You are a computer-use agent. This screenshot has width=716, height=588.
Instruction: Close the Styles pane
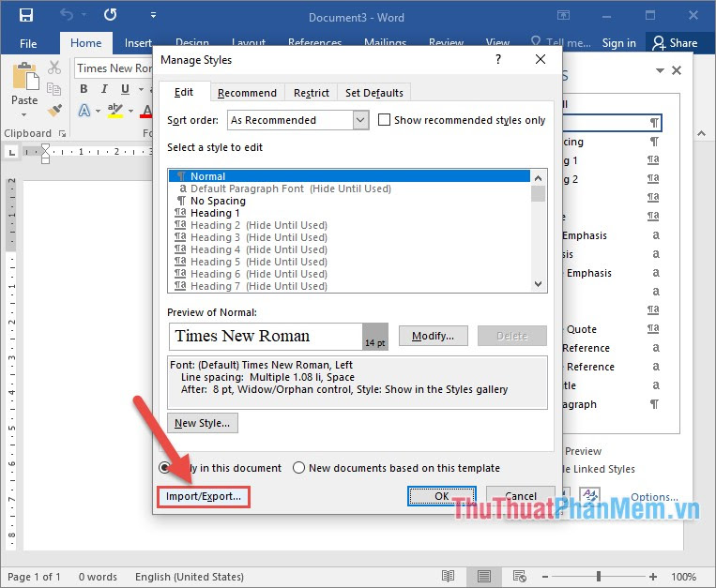pyautogui.click(x=677, y=70)
